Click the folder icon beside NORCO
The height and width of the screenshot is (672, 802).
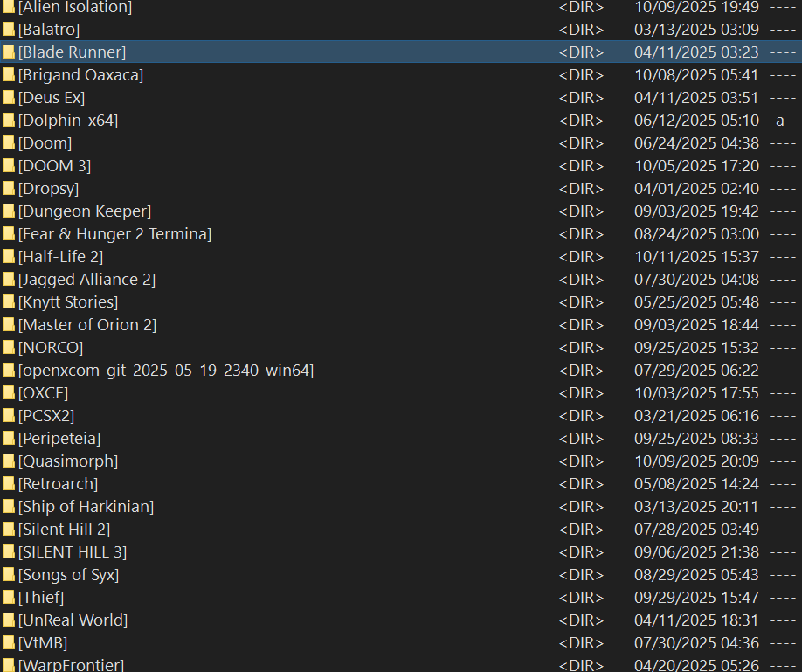tap(9, 348)
